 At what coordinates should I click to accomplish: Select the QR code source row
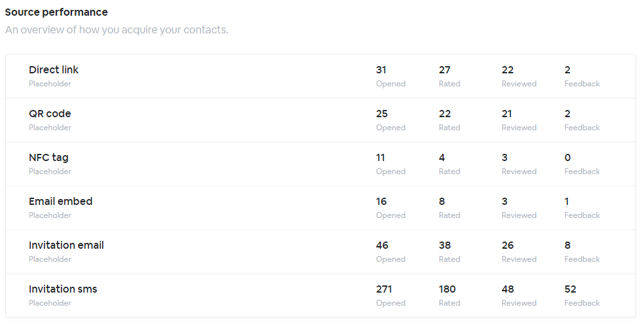pos(50,114)
